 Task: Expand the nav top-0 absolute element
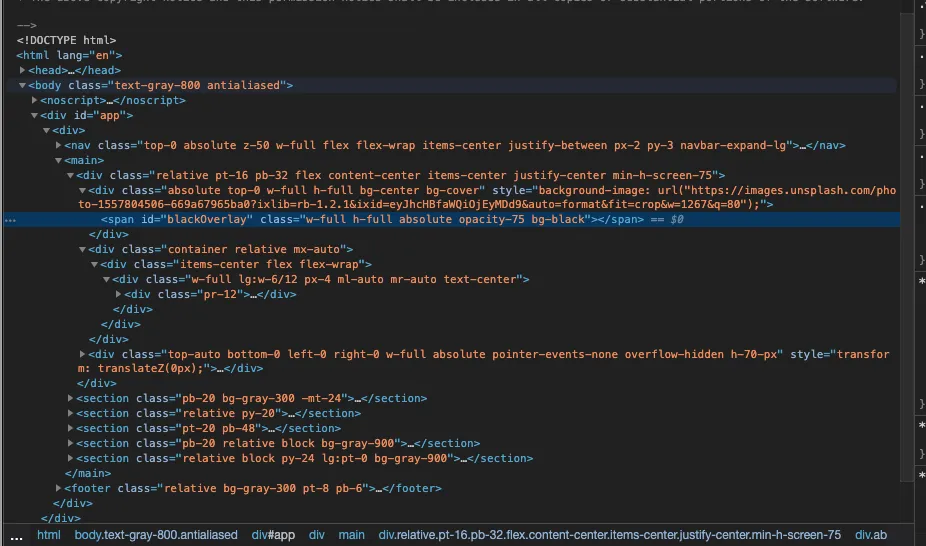58,145
